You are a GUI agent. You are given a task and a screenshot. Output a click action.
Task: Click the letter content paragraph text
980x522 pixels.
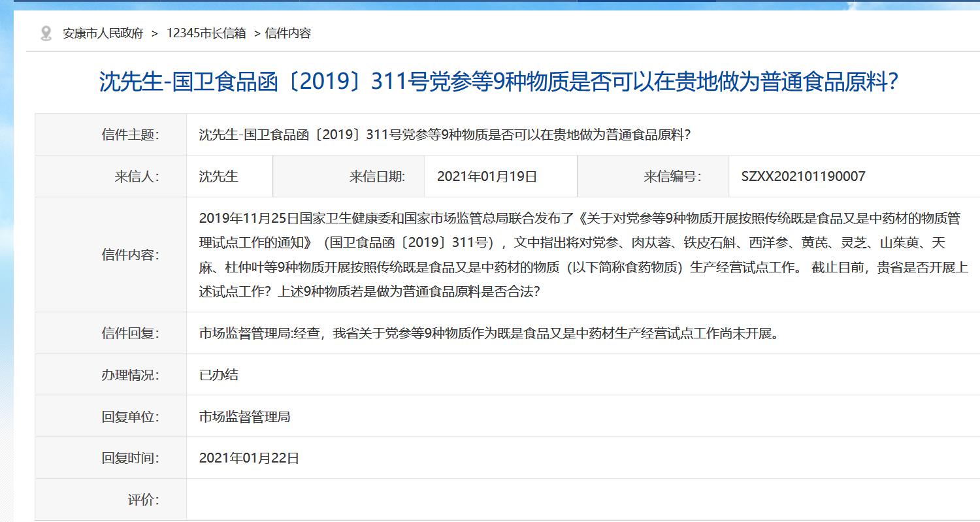(x=581, y=255)
